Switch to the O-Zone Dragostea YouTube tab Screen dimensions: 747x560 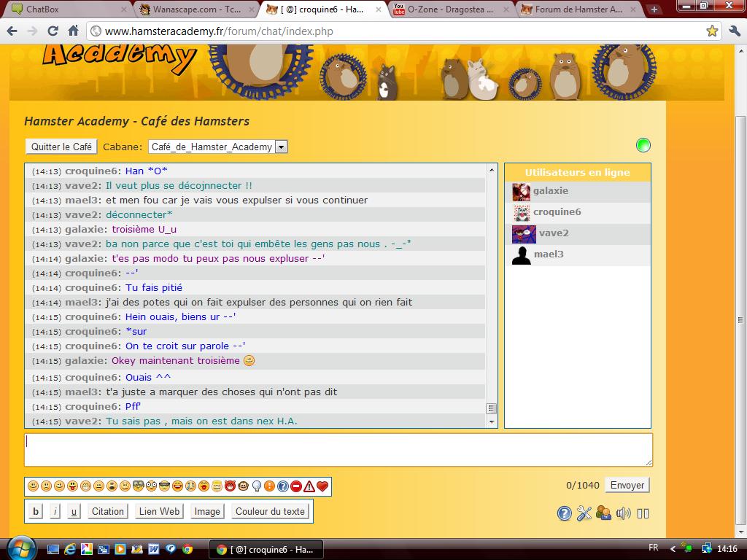pos(451,9)
